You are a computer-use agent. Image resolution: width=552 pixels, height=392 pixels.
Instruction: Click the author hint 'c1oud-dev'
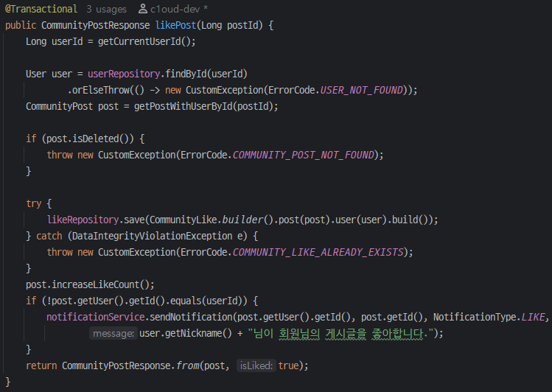(175, 9)
